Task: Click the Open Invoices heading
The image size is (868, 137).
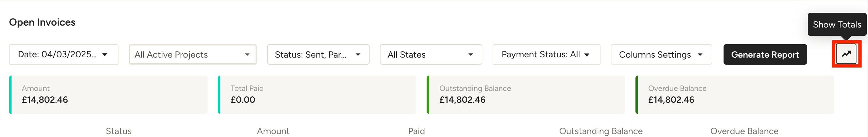Action: (42, 22)
